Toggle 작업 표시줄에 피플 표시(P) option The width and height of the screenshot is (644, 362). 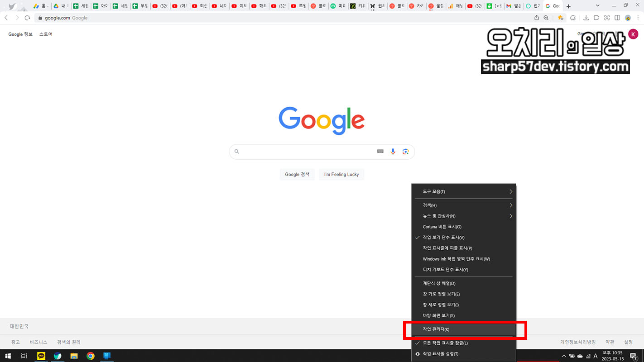tap(464, 248)
